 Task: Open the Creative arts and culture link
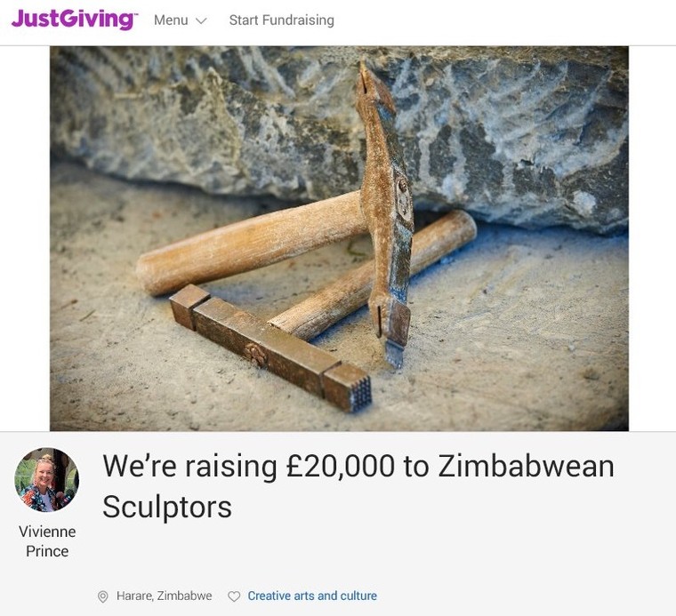click(312, 596)
